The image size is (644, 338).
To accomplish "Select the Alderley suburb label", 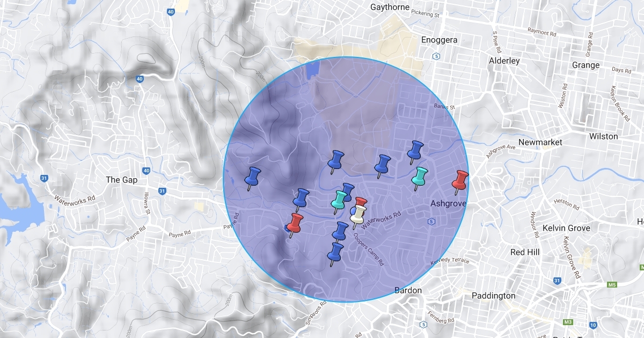I will click(504, 61).
